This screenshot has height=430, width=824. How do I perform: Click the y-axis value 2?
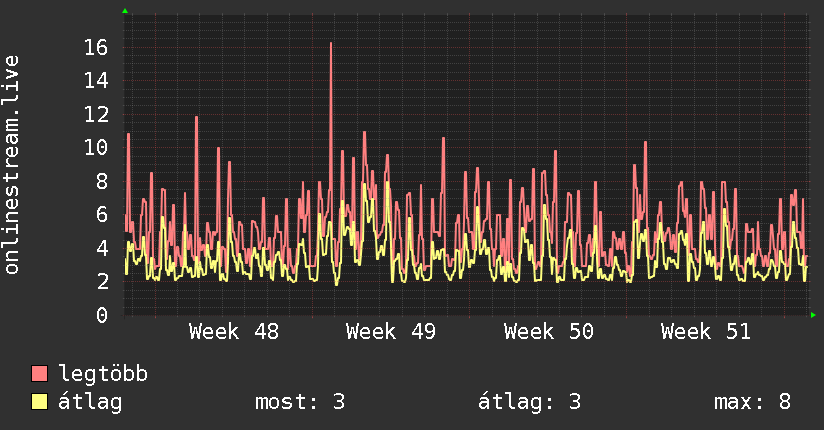pyautogui.click(x=102, y=281)
